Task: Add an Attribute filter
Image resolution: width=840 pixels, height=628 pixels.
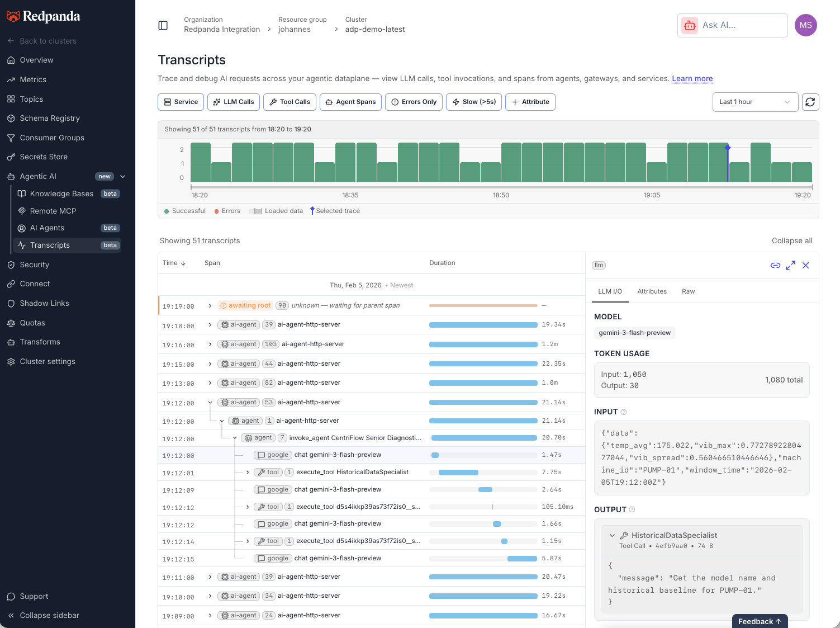Action: [x=530, y=102]
